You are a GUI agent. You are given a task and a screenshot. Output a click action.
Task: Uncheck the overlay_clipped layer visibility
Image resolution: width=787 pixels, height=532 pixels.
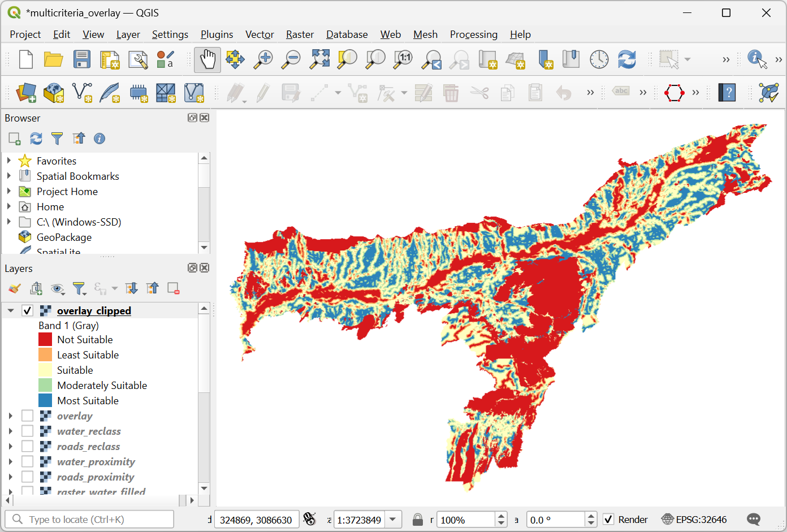pos(27,310)
